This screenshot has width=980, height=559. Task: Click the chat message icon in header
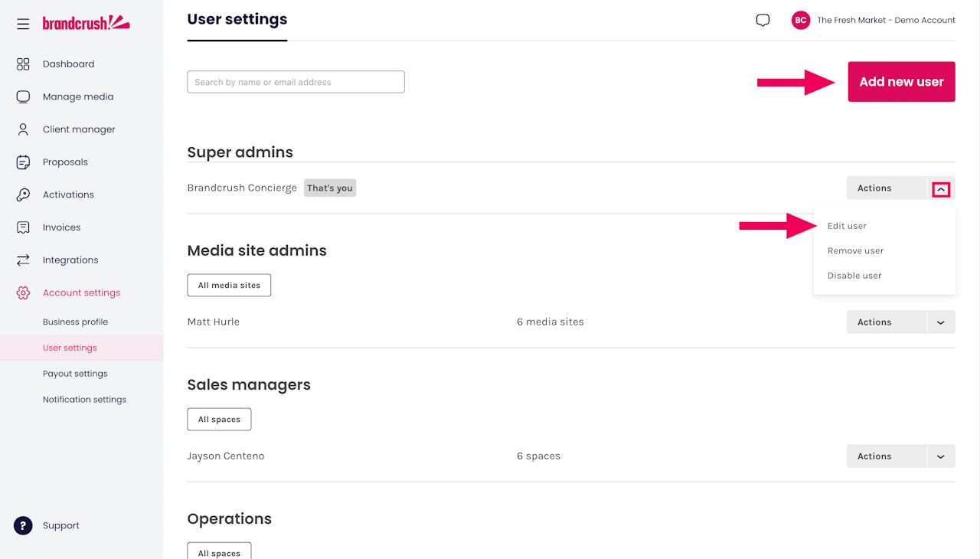(x=763, y=21)
